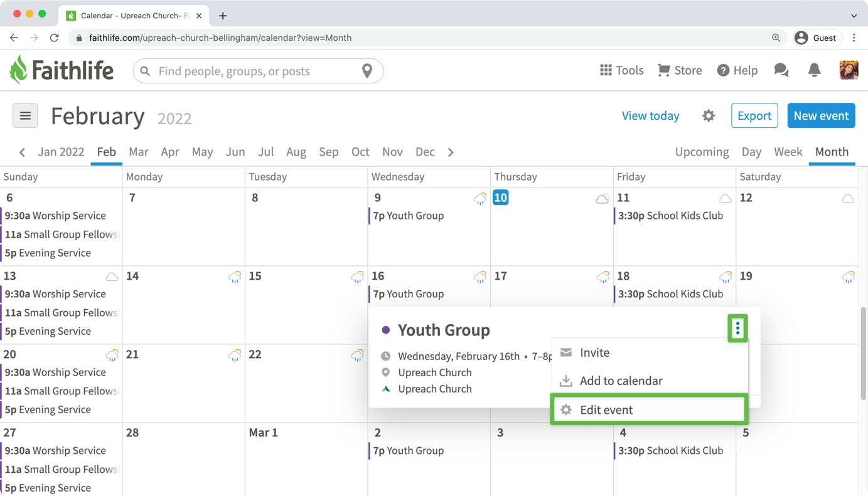Click the Upreach Church location in popup
The image size is (868, 496).
434,372
